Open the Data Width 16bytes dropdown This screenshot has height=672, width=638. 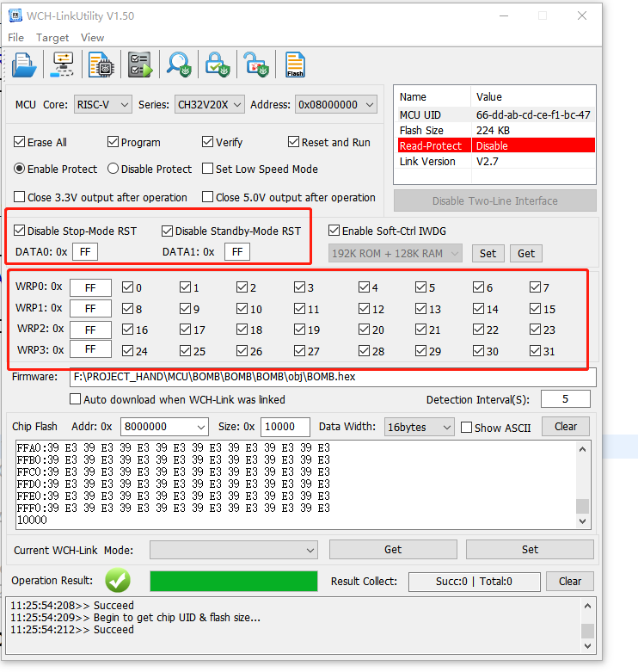[420, 427]
